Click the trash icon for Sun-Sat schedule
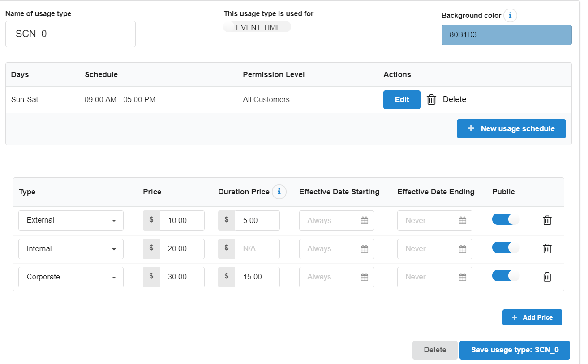 point(431,99)
